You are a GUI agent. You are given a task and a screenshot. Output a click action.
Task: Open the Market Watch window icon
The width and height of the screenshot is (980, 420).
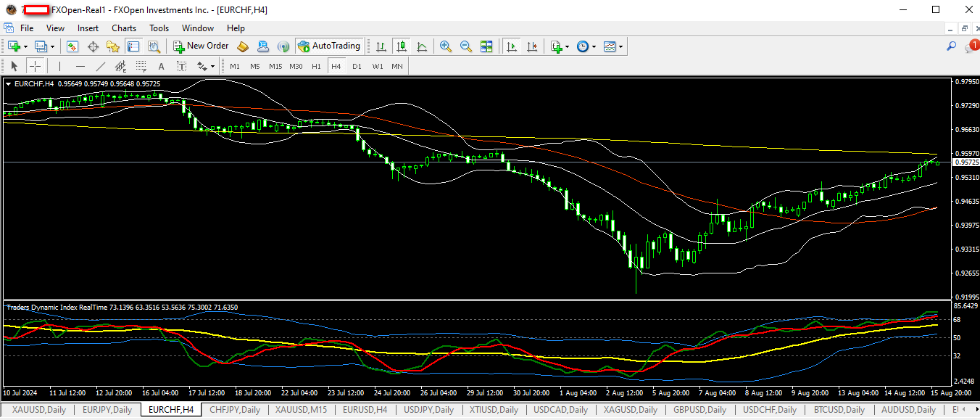pyautogui.click(x=72, y=46)
